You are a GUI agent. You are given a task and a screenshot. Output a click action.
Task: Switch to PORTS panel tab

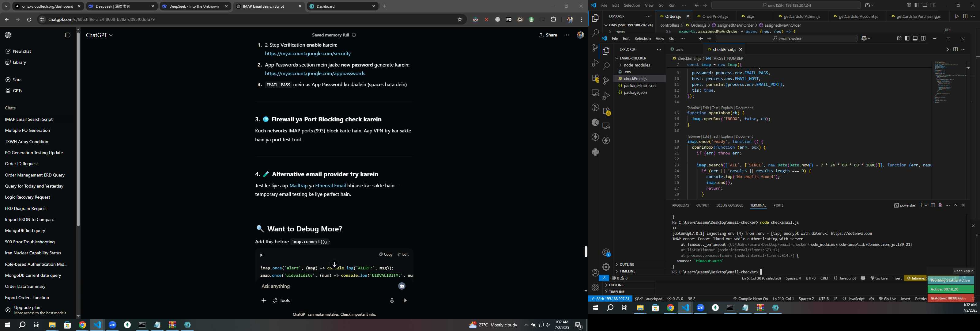[x=778, y=206]
